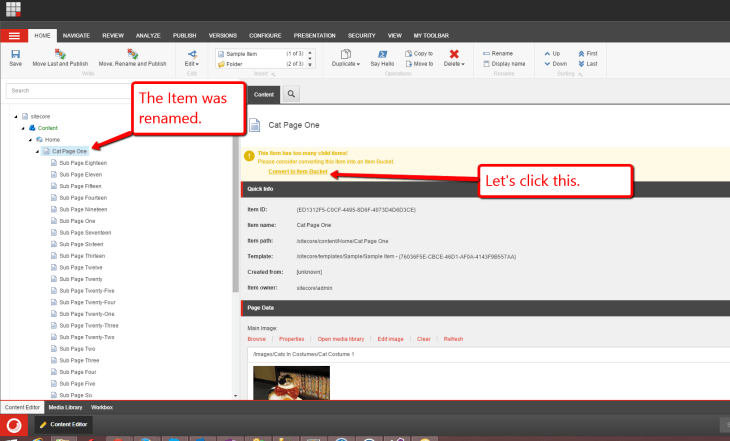Click Move to command
The width and height of the screenshot is (730, 441).
pyautogui.click(x=419, y=64)
